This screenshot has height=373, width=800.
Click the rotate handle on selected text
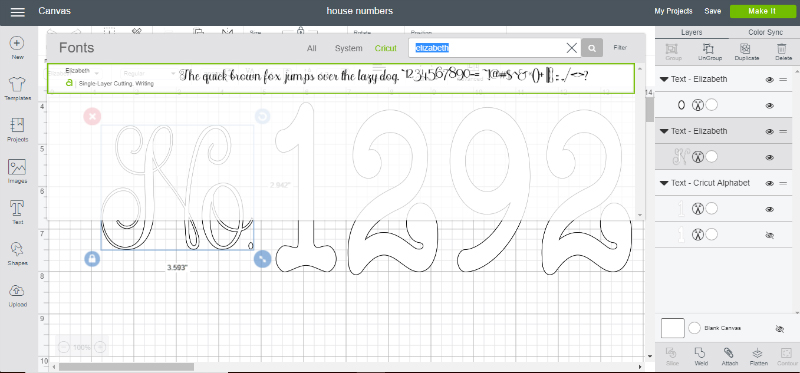point(262,116)
